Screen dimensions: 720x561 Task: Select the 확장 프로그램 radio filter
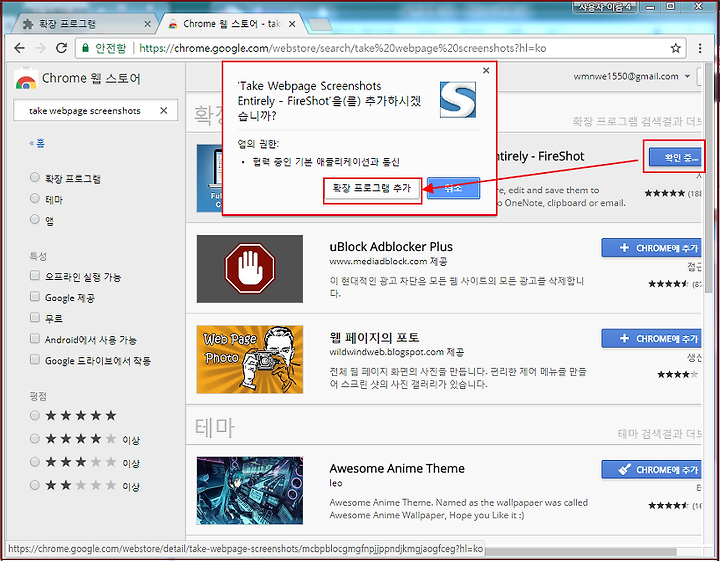[34, 177]
